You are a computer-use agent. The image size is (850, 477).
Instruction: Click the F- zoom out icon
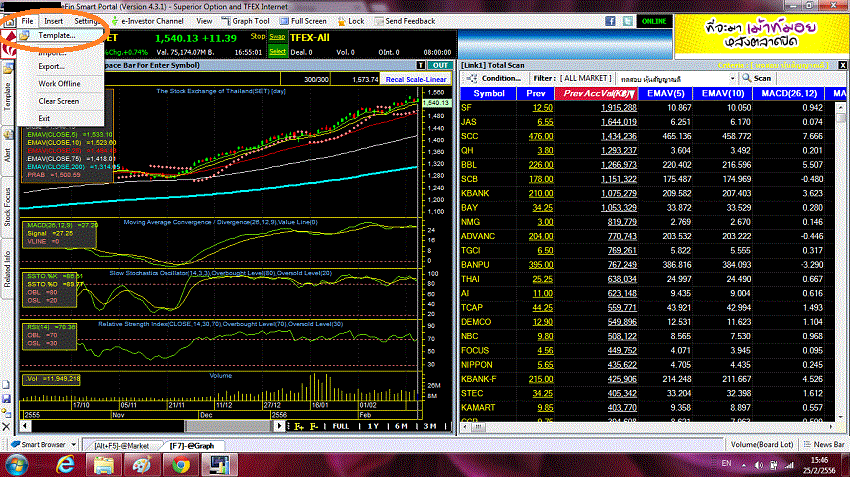pos(313,427)
